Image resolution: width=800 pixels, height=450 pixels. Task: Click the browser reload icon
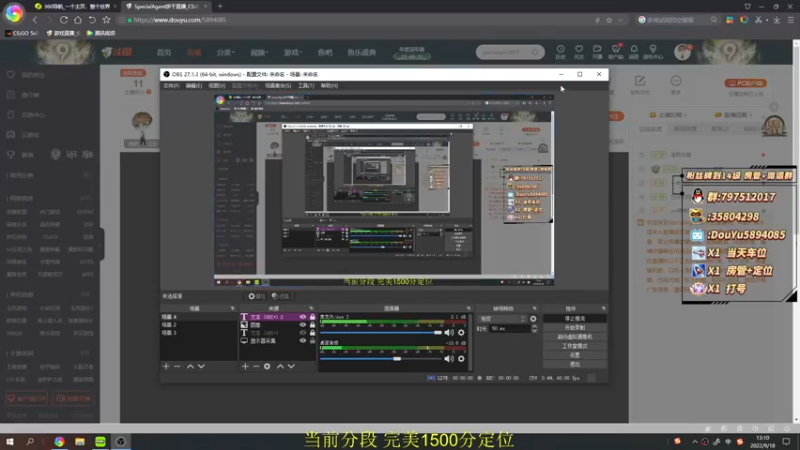pyautogui.click(x=64, y=20)
